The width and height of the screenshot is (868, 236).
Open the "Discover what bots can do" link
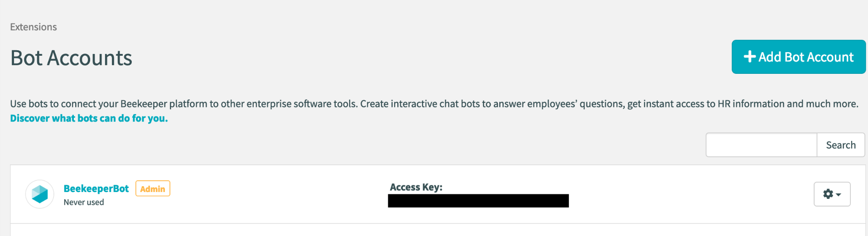pyautogui.click(x=89, y=118)
